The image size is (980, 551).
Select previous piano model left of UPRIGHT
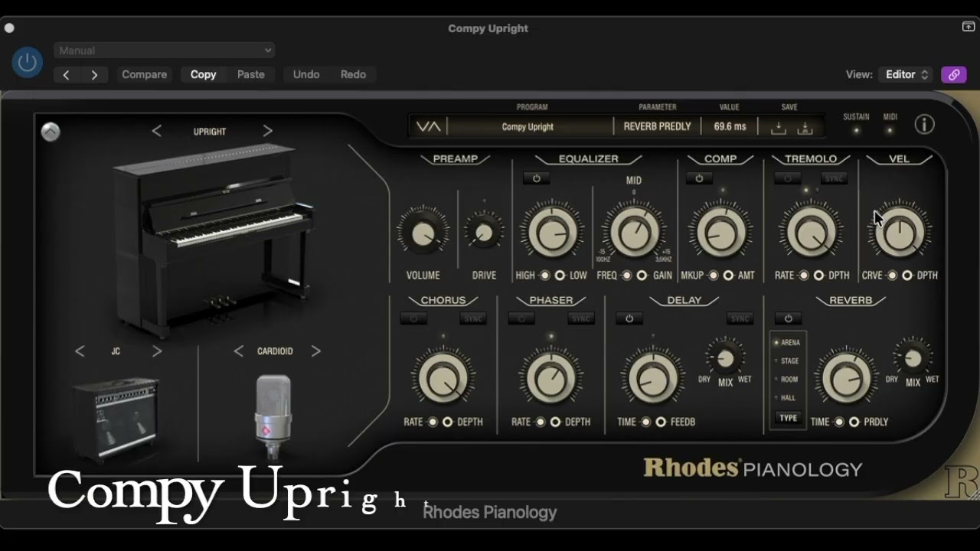coord(157,132)
